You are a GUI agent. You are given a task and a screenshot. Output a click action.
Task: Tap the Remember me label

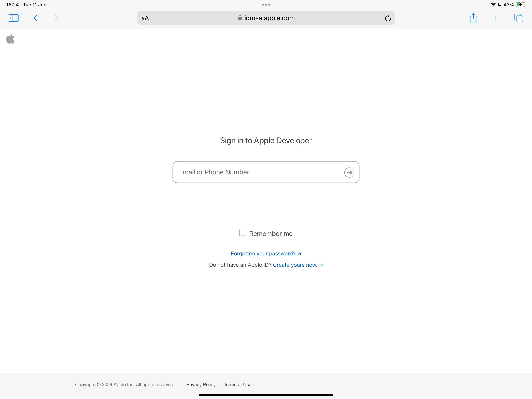pyautogui.click(x=271, y=234)
